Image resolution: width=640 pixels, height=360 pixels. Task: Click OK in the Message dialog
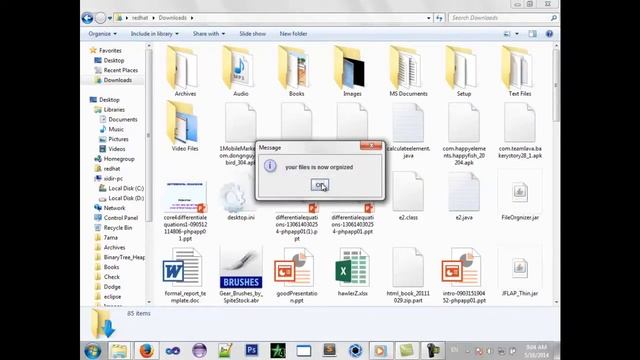[320, 185]
